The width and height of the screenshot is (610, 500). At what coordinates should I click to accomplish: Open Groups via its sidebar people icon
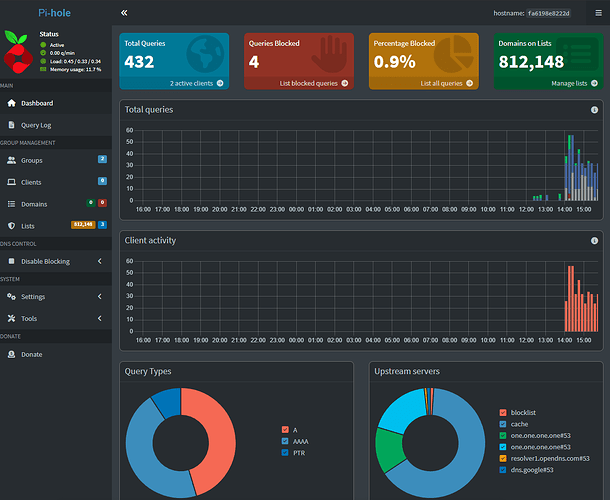(x=11, y=160)
